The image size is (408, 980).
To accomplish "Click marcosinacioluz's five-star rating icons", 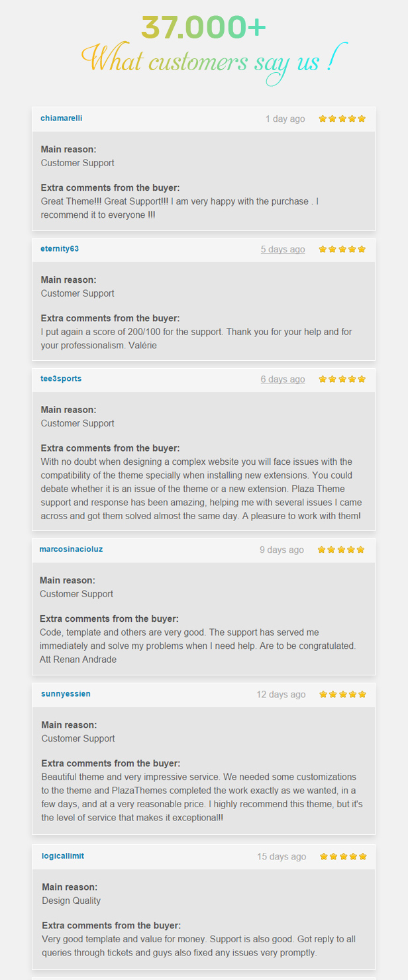I will pyautogui.click(x=341, y=550).
